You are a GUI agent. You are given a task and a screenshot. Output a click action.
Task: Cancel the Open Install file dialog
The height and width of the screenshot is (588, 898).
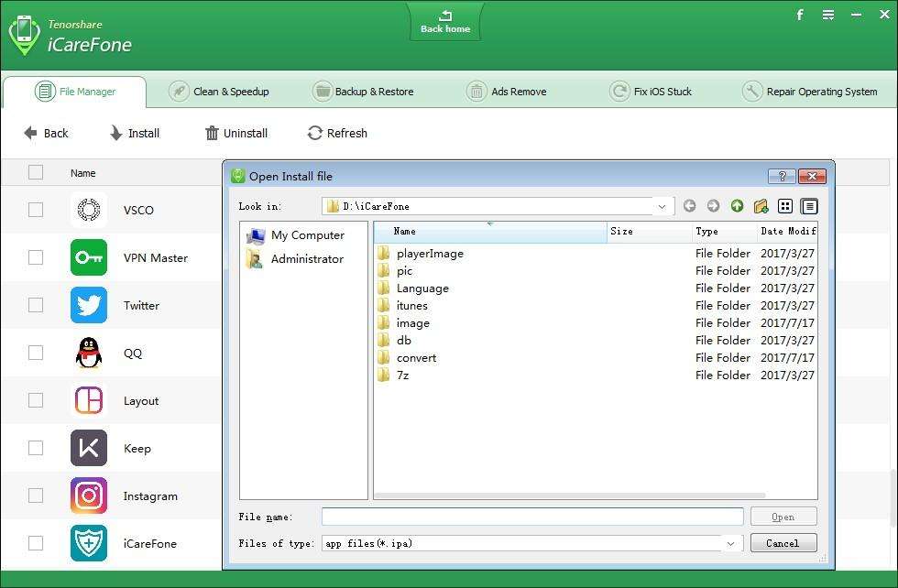pos(783,543)
